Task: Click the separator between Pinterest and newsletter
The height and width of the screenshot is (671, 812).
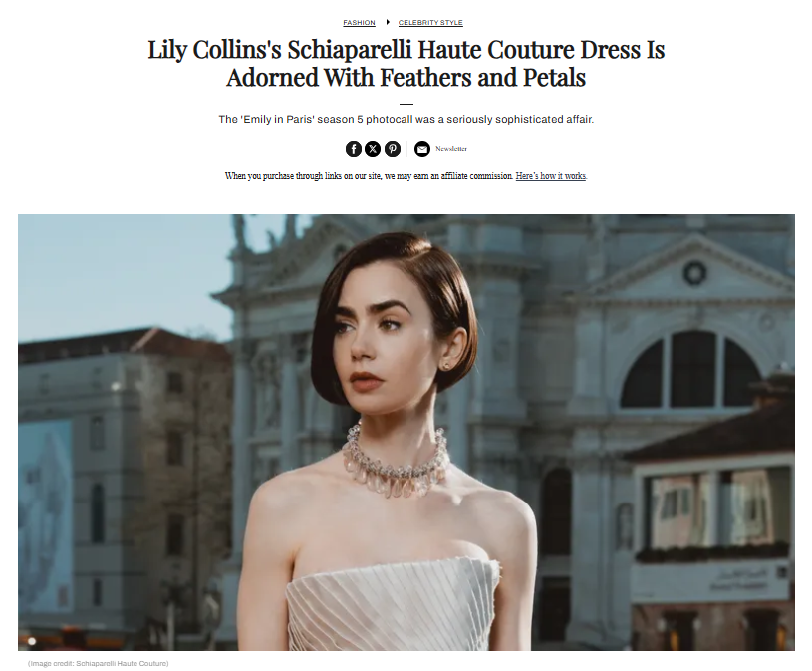Action: point(407,149)
